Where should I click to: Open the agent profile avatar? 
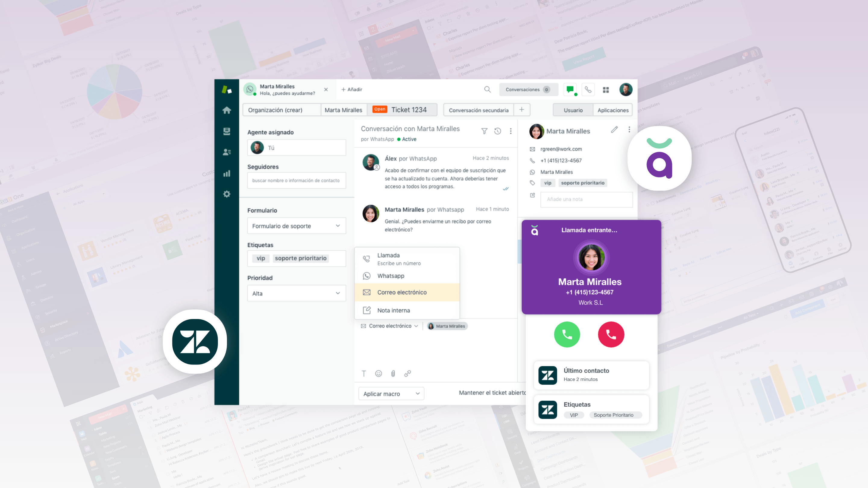pyautogui.click(x=626, y=89)
